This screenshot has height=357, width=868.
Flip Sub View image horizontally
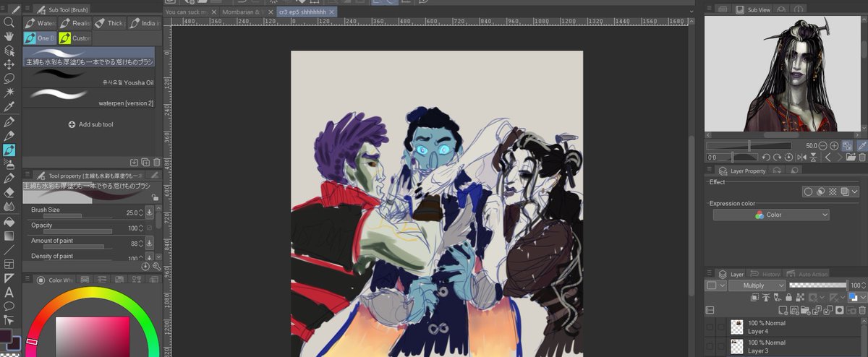click(800, 157)
